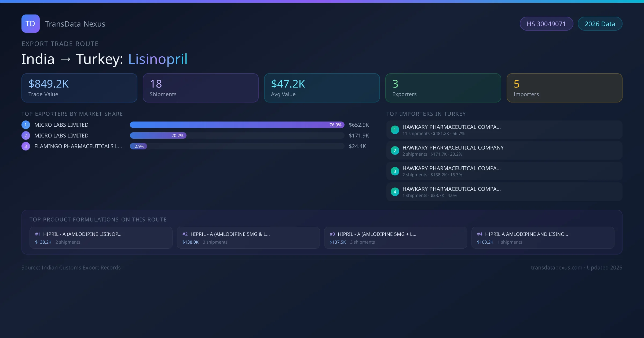This screenshot has width=644, height=338.
Task: Open formulation #4 HIPRIL A card
Action: click(543, 238)
